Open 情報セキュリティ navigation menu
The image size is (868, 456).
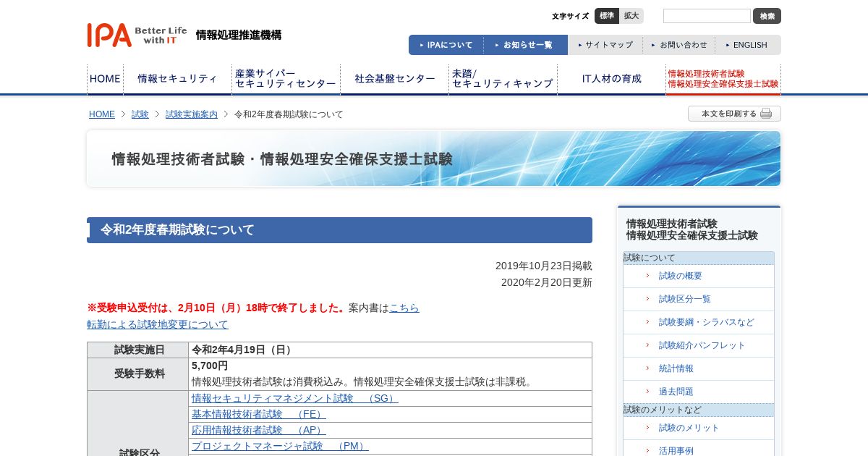click(177, 79)
